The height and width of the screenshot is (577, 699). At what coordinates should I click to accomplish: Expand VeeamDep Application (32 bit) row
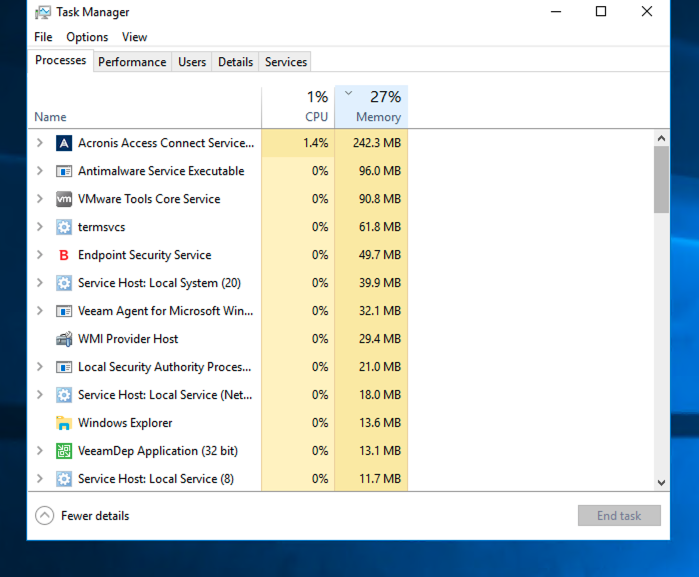[x=40, y=451]
